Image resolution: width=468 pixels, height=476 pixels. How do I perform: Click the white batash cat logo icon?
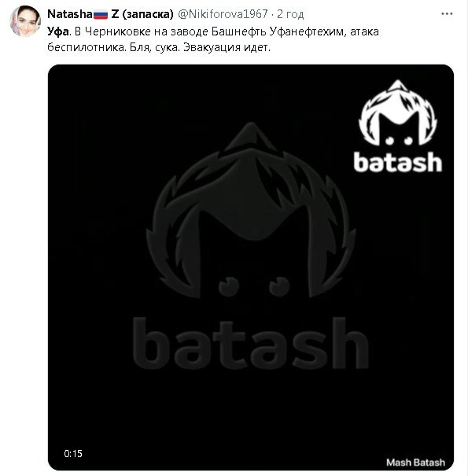(x=398, y=113)
